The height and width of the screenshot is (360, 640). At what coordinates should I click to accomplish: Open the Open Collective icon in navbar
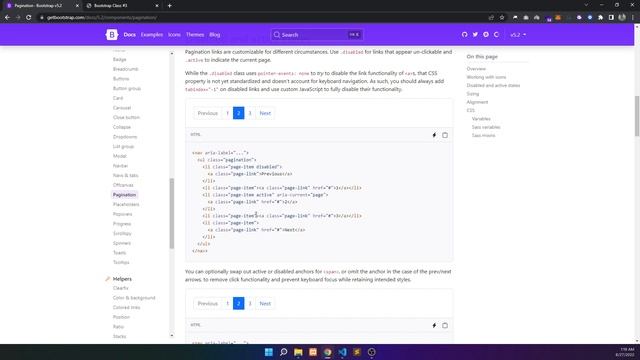click(x=496, y=35)
